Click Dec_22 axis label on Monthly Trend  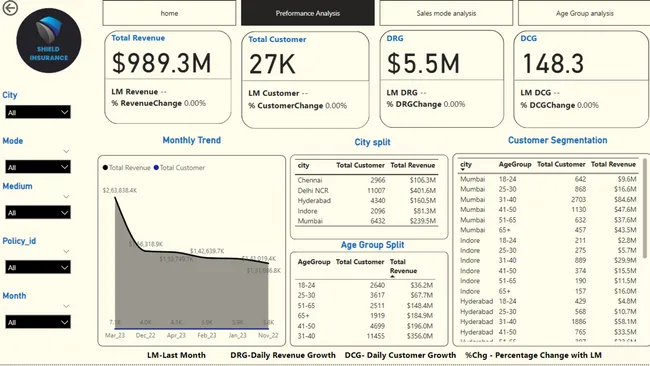tap(146, 335)
